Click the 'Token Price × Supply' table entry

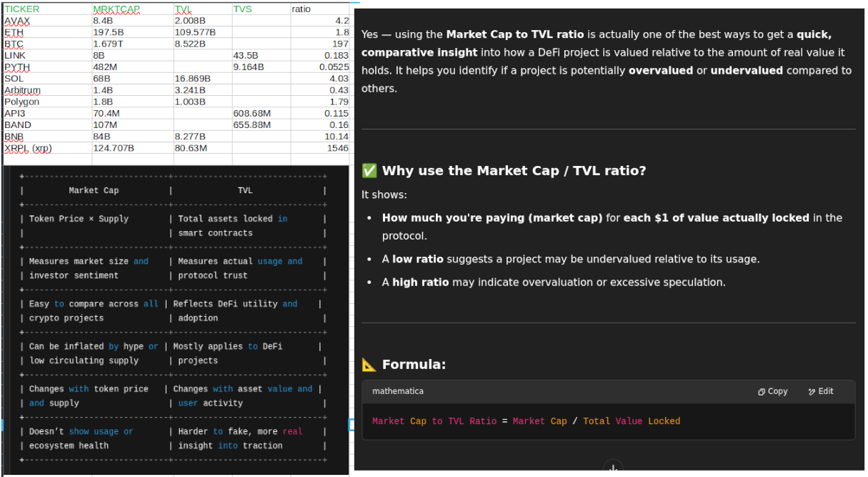79,219
